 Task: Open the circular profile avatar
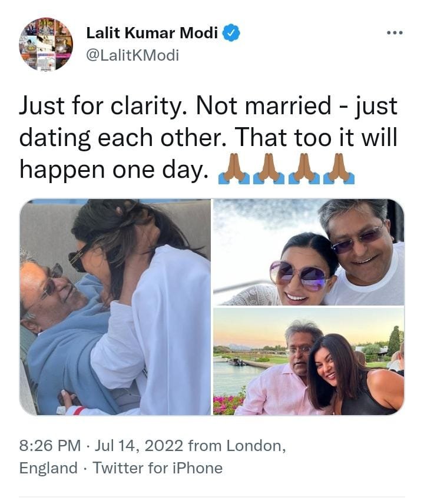pos(46,44)
